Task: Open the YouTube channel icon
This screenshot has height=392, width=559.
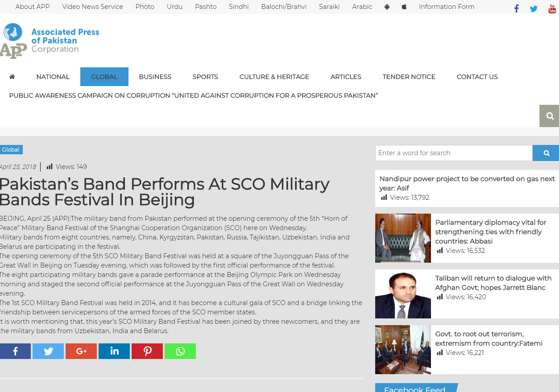Action: (x=552, y=8)
